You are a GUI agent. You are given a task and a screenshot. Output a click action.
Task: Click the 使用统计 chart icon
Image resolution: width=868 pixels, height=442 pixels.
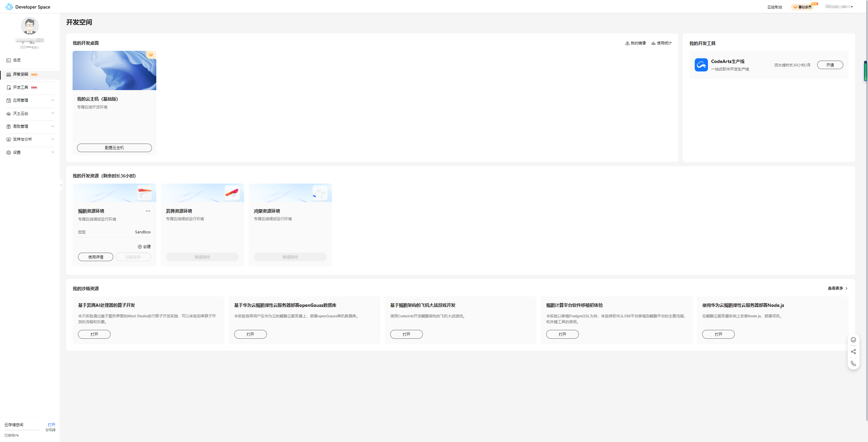coord(653,43)
